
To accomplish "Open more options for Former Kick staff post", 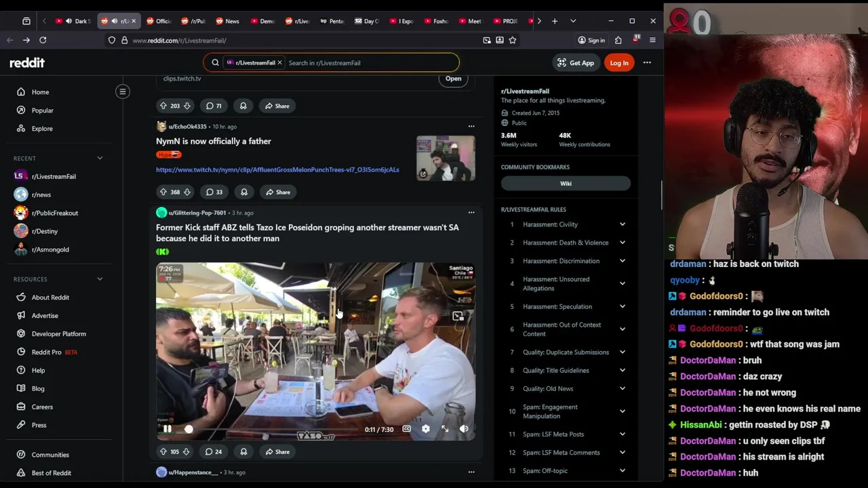I will pyautogui.click(x=471, y=213).
